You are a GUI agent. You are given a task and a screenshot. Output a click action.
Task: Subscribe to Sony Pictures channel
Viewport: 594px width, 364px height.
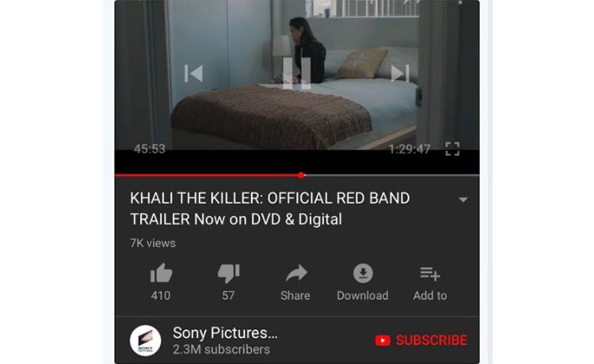[421, 340]
